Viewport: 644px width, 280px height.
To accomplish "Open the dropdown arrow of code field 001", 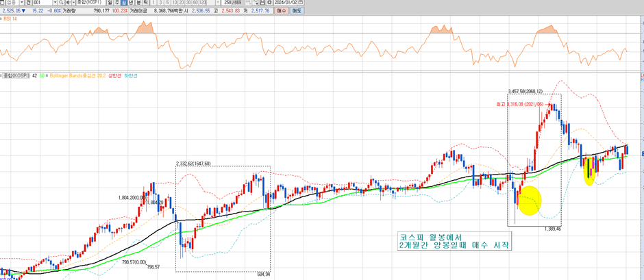I will (55, 2).
